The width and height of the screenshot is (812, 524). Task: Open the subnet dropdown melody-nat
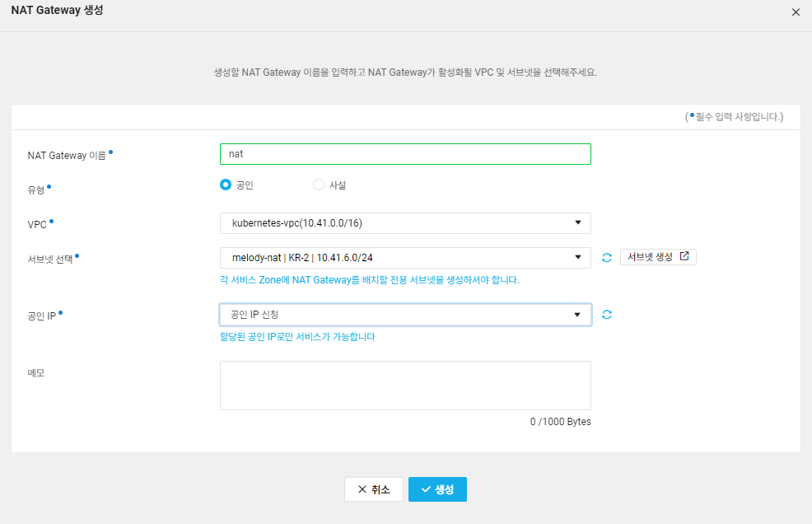(x=405, y=258)
